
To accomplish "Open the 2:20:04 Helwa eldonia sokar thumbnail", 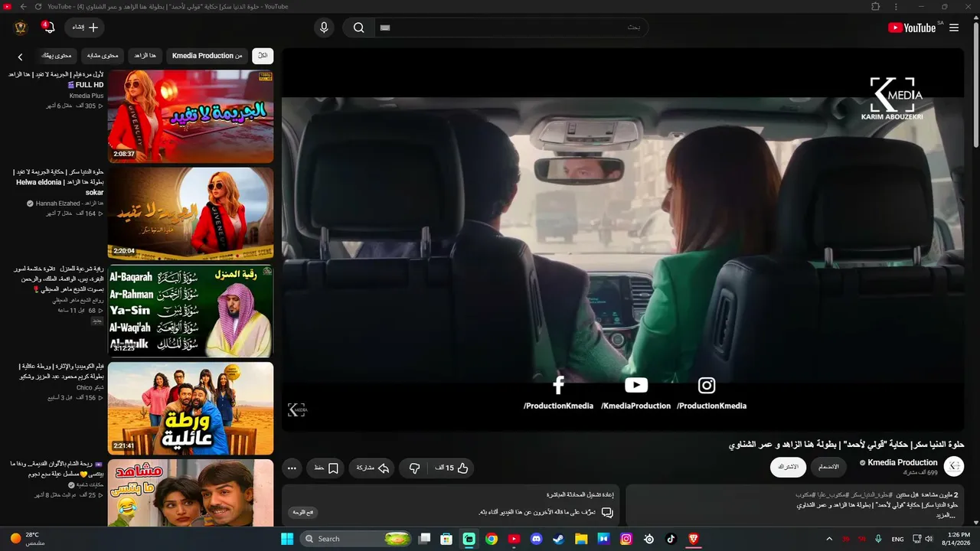I will tap(191, 214).
